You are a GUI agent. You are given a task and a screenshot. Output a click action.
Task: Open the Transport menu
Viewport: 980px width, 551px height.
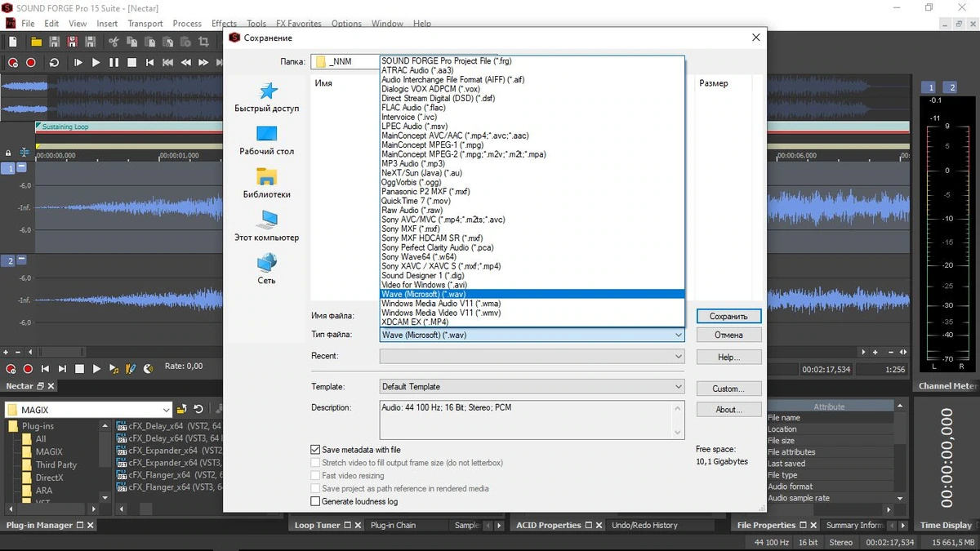point(145,24)
